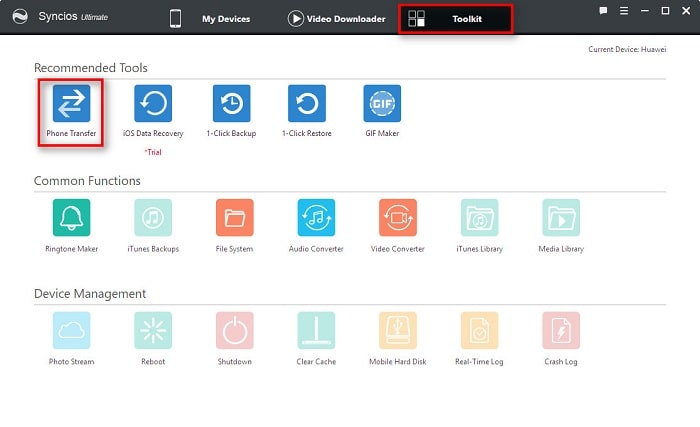Start 1-Click Backup
This screenshot has height=427, width=700.
pyautogui.click(x=231, y=103)
